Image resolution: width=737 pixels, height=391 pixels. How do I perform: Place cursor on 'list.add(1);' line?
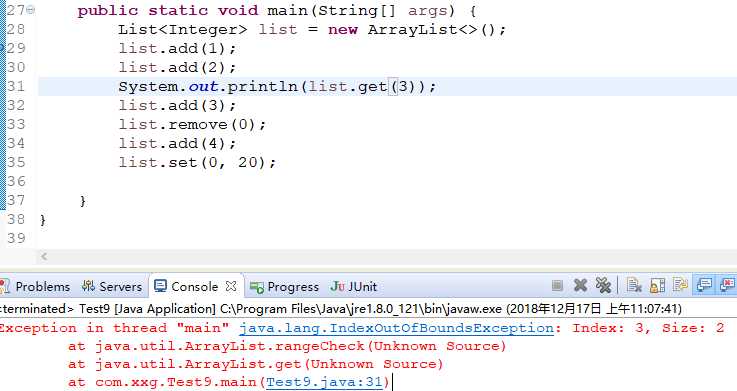pyautogui.click(x=177, y=48)
